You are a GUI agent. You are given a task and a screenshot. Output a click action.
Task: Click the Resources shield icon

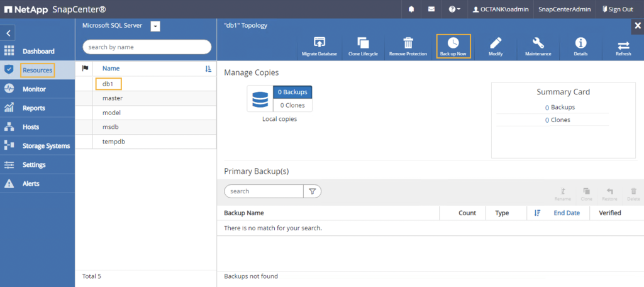9,70
